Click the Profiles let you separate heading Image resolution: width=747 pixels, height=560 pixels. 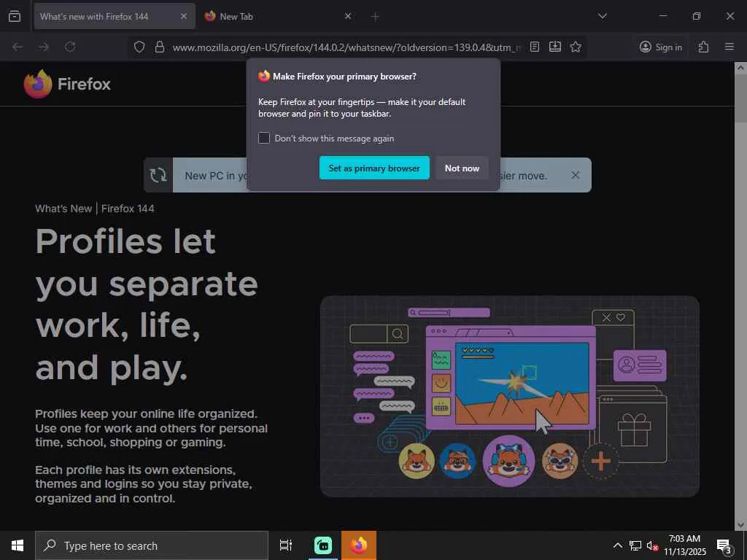click(147, 305)
